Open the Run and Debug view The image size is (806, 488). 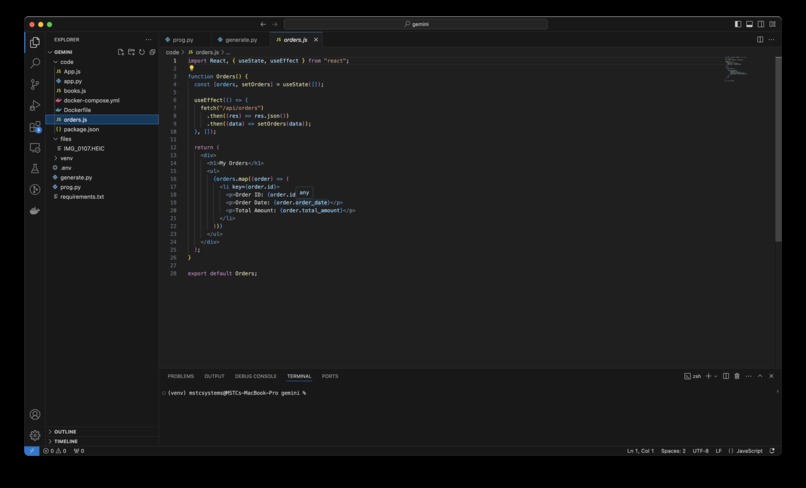point(35,105)
